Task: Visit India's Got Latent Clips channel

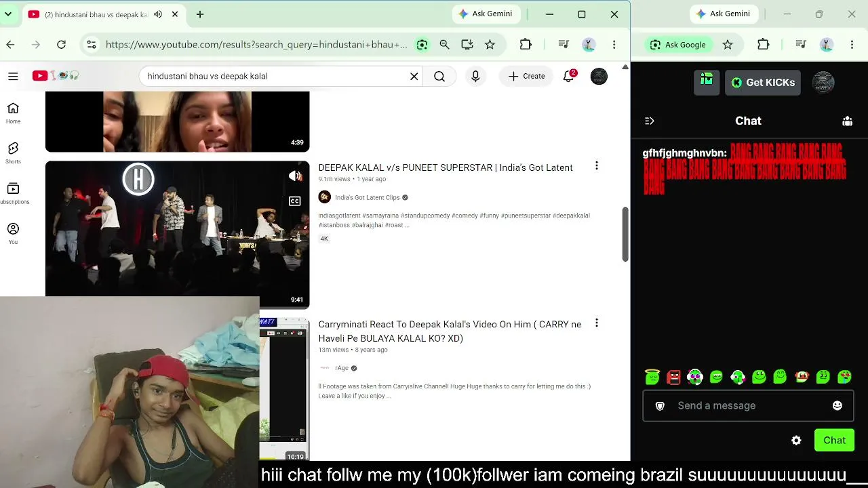Action: pyautogui.click(x=368, y=197)
